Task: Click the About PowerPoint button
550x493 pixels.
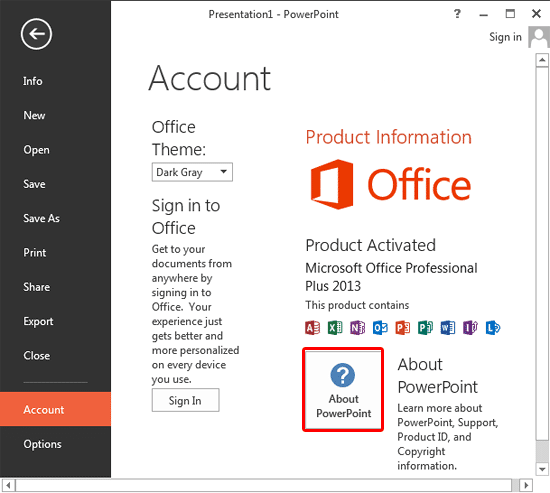Action: (x=343, y=389)
